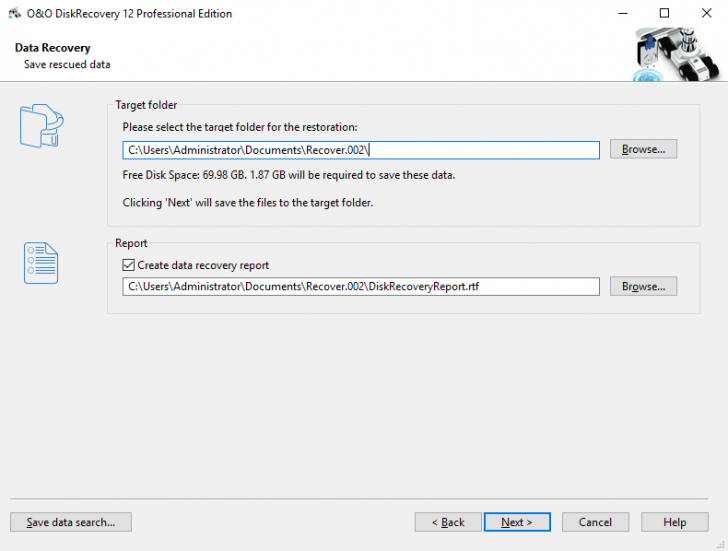Maximize the DiskRecovery window
The image size is (728, 551).
click(x=664, y=13)
